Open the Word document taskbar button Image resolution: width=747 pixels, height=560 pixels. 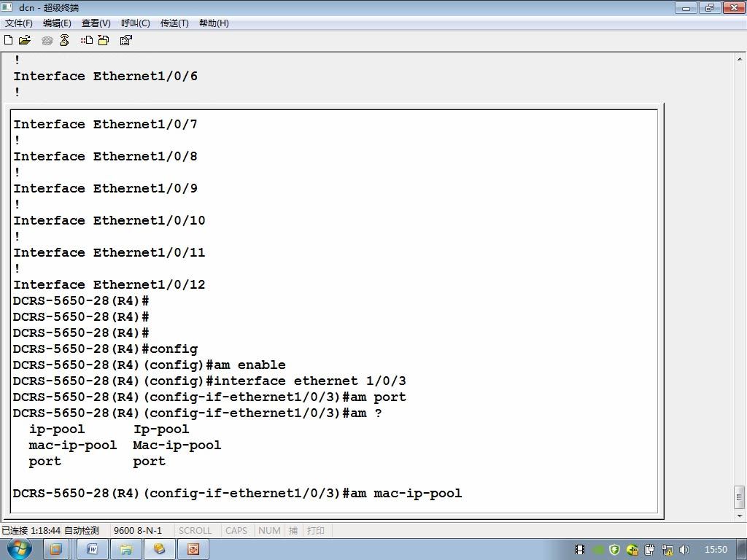coord(93,550)
